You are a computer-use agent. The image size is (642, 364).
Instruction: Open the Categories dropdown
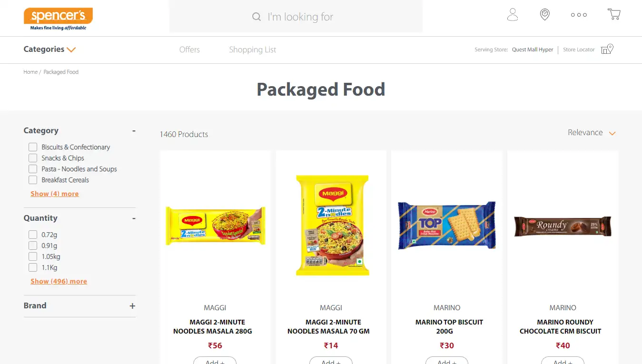tap(49, 49)
